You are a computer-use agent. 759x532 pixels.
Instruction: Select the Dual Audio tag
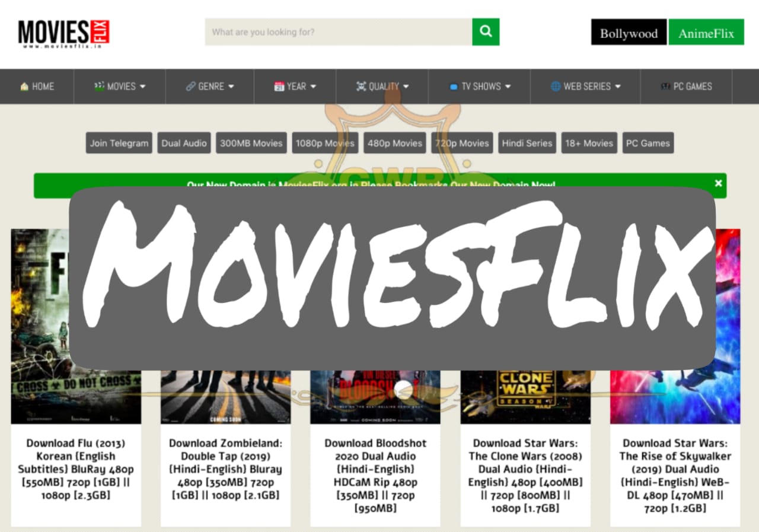coord(184,143)
